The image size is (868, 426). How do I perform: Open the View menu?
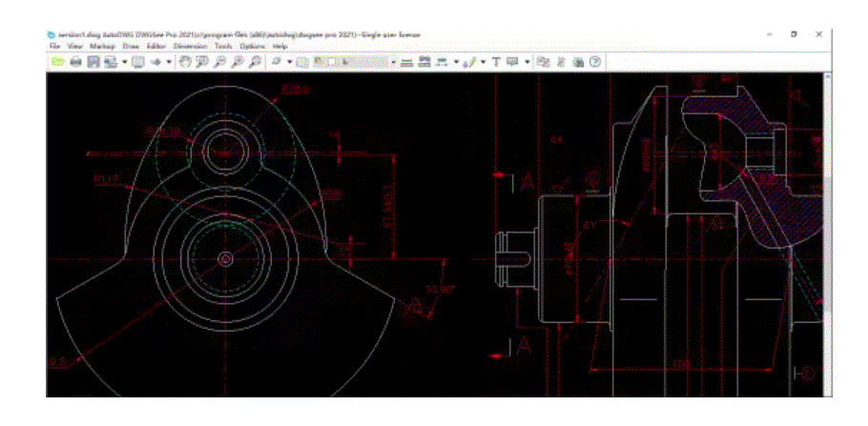coord(74,46)
